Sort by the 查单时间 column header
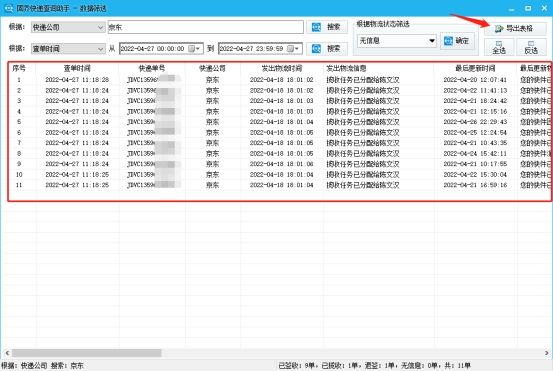Viewport: 553px width, 371px height. click(77, 68)
